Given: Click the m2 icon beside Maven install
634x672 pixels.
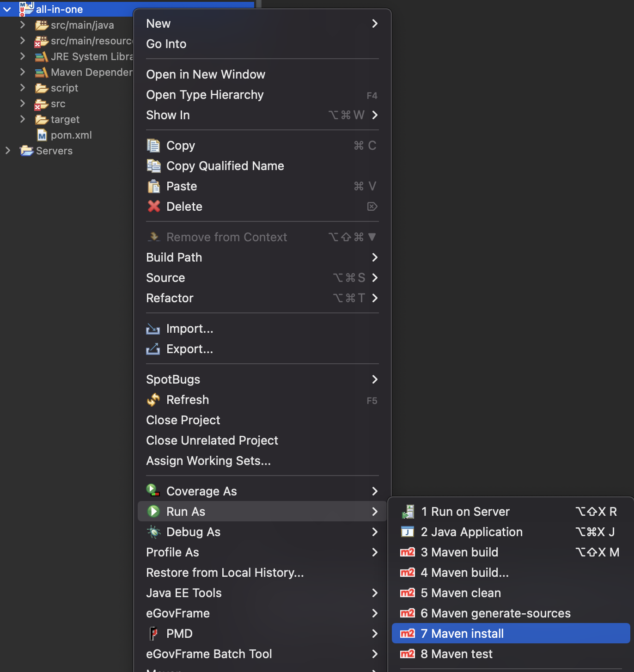Looking at the screenshot, I should 408,634.
